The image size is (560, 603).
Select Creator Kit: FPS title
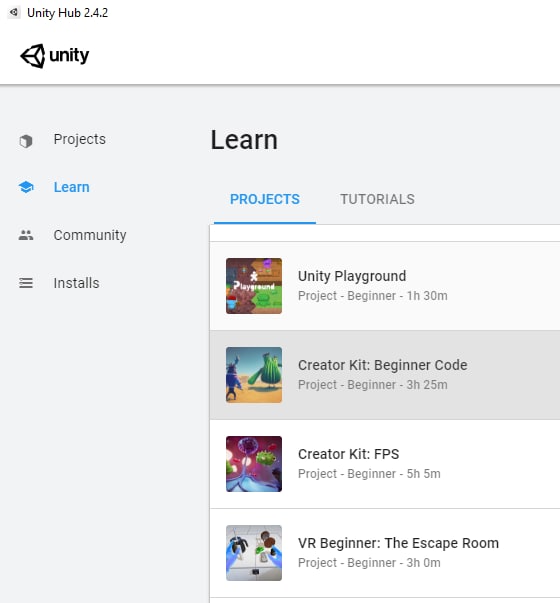click(348, 454)
